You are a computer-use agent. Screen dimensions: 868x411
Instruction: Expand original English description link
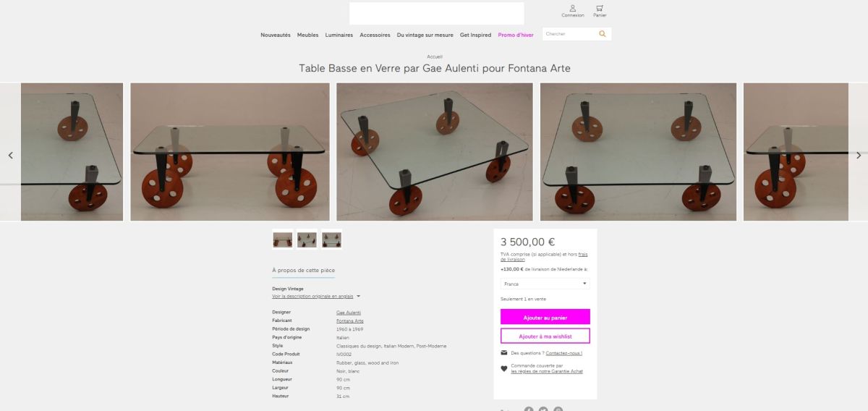(x=316, y=296)
